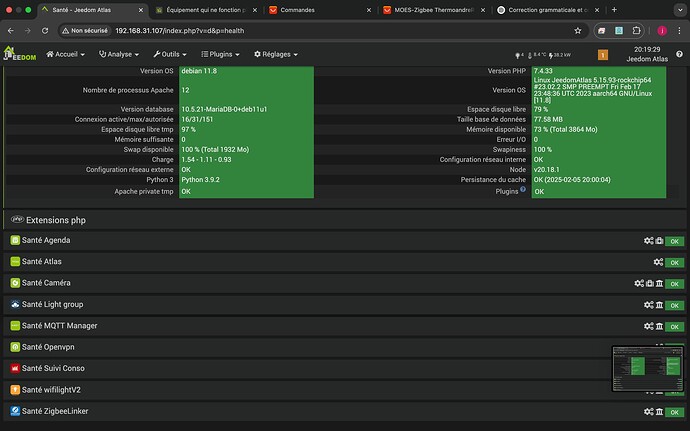The height and width of the screenshot is (431, 690).
Task: Click the institution icon on Santé MQTT Manager row
Action: point(659,326)
